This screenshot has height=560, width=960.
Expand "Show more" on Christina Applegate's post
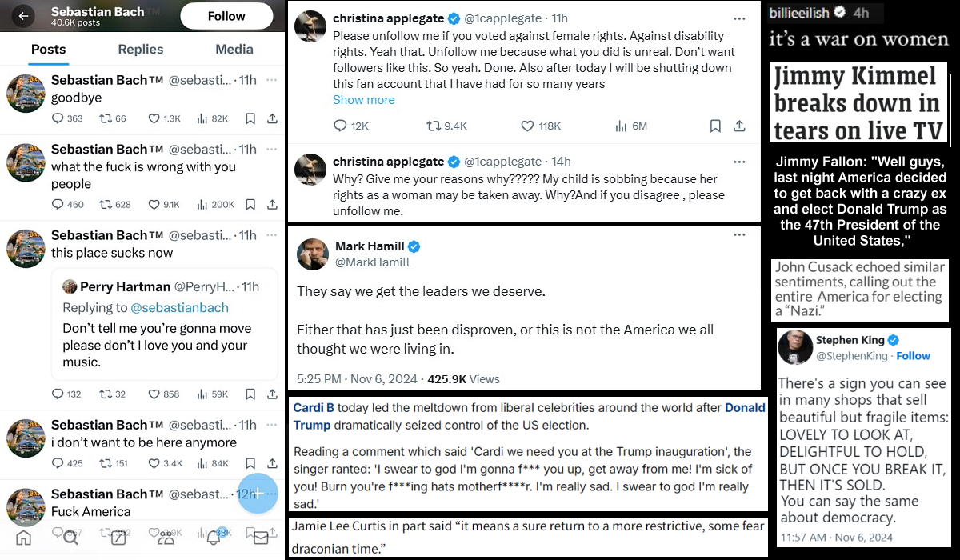tap(363, 100)
